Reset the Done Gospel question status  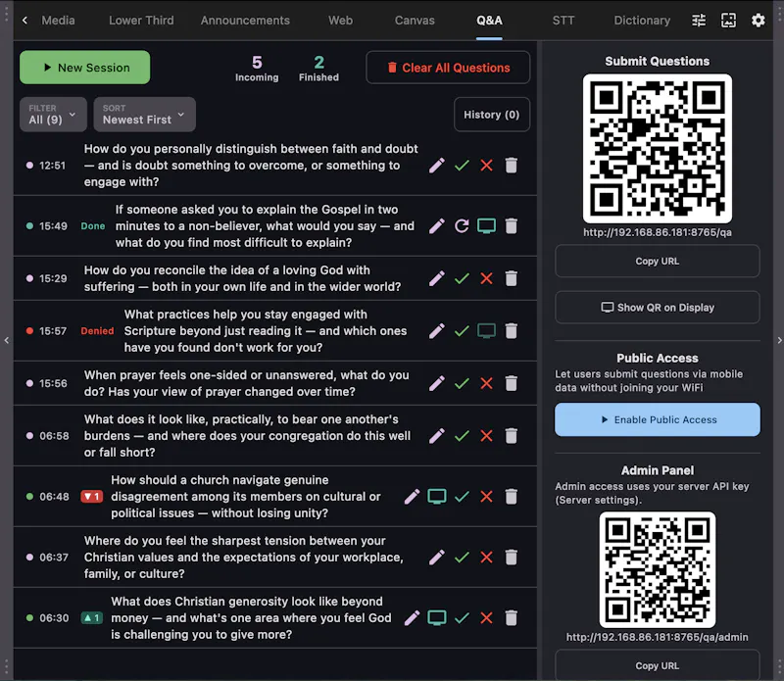click(x=462, y=226)
